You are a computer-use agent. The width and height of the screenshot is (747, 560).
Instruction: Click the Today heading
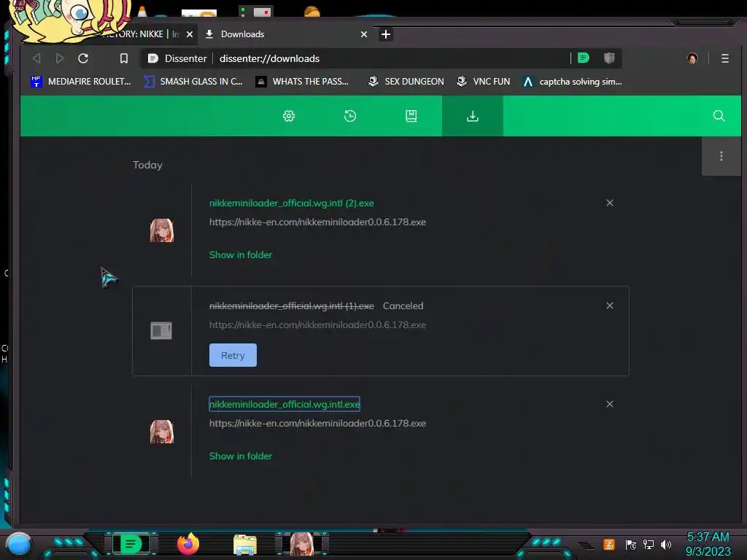pos(147,165)
